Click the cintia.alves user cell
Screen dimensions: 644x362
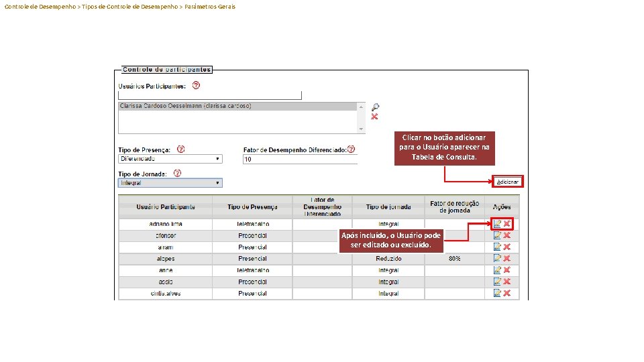(166, 294)
